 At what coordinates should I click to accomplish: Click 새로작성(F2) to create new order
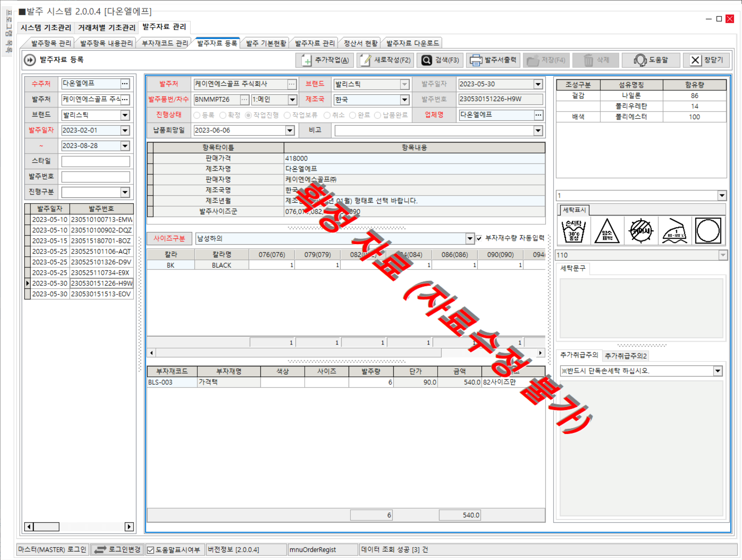pos(386,60)
